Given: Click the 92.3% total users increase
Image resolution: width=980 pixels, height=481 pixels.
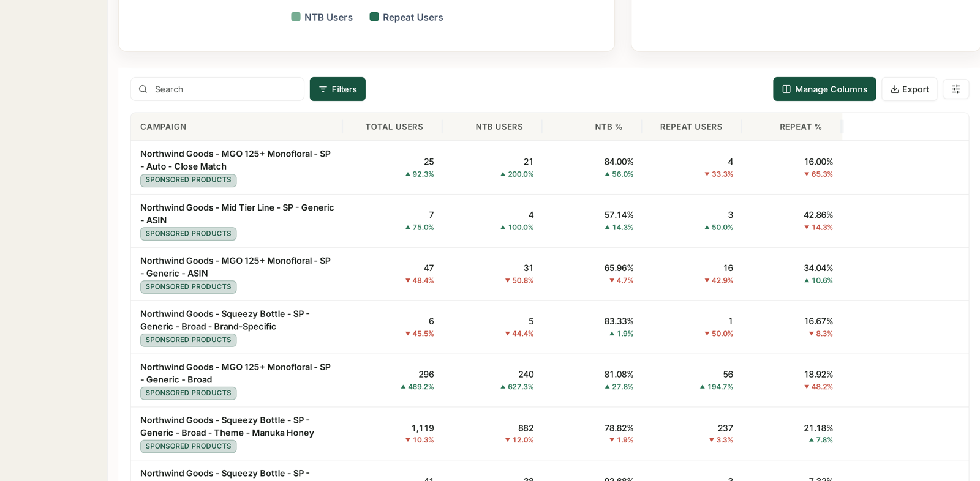Looking at the screenshot, I should click(x=420, y=174).
